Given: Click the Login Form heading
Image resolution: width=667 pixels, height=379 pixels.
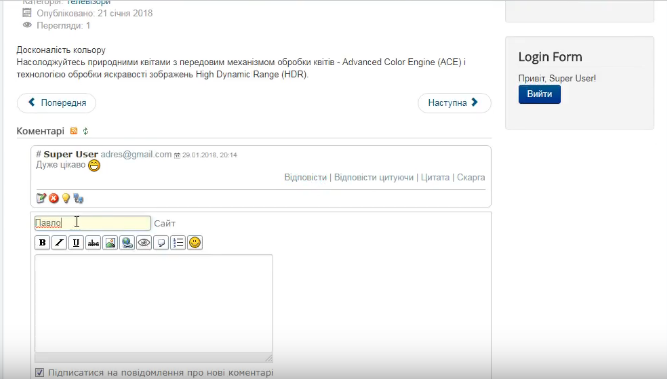Looking at the screenshot, I should (x=550, y=57).
